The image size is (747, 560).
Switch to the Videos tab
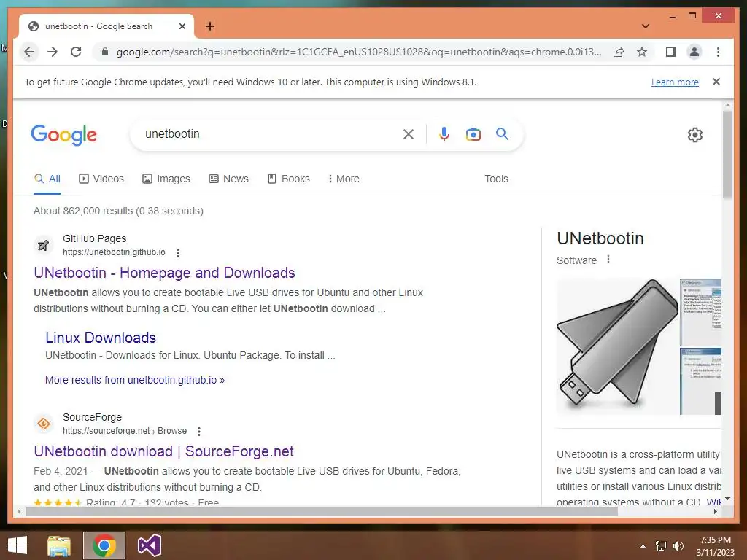point(101,179)
